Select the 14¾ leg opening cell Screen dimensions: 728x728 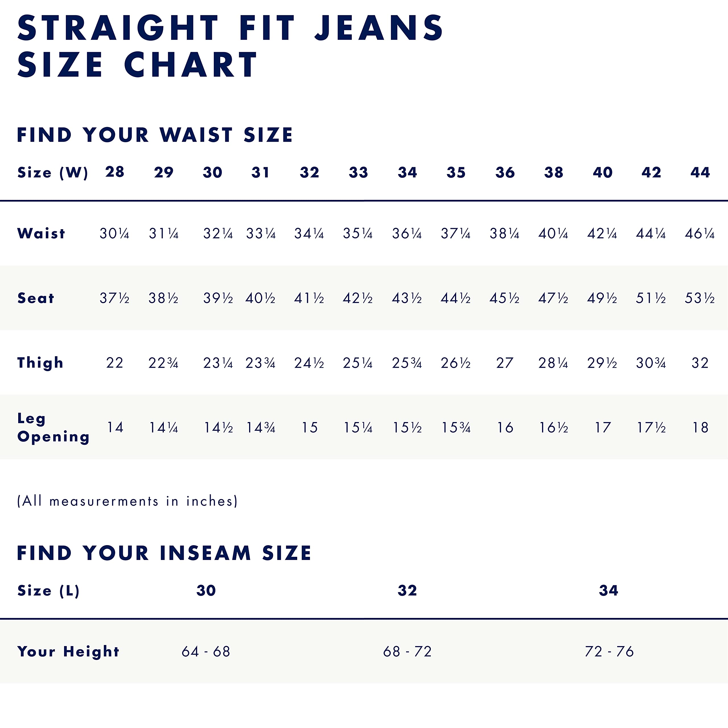pos(260,428)
